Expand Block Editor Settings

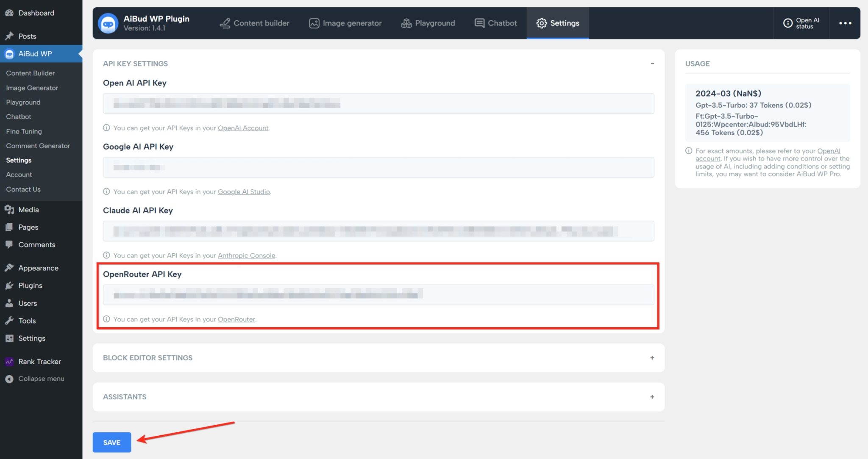pyautogui.click(x=652, y=358)
